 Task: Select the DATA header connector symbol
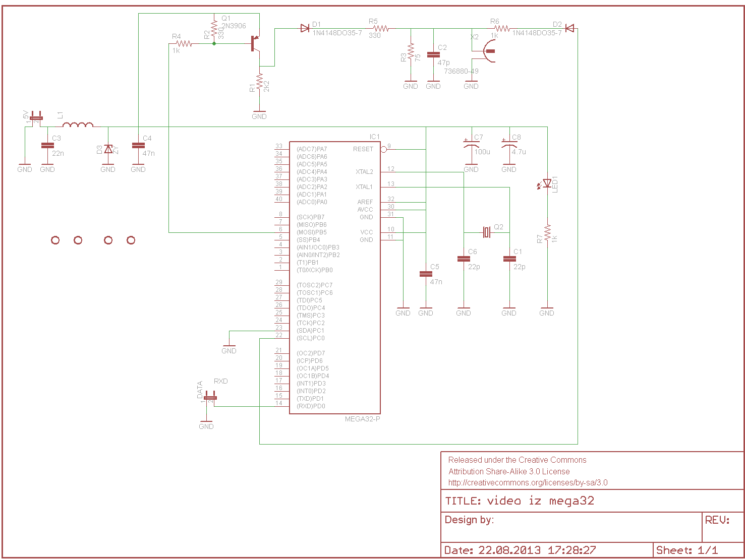pos(210,397)
